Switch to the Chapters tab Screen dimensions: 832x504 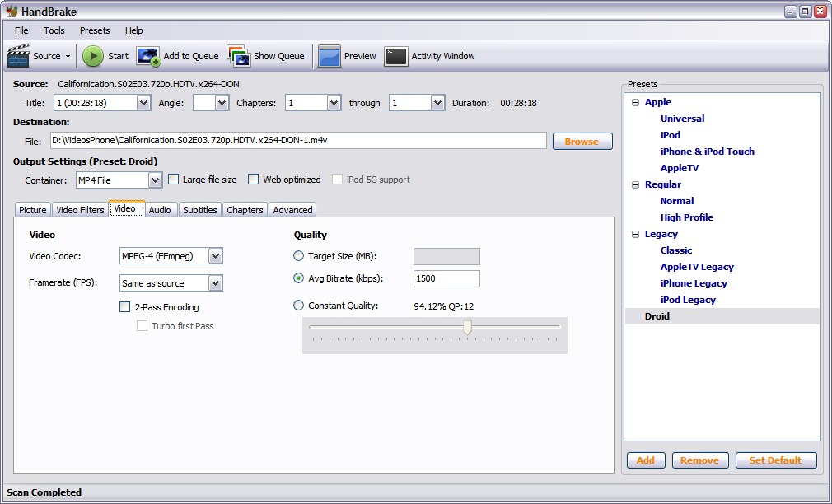245,209
